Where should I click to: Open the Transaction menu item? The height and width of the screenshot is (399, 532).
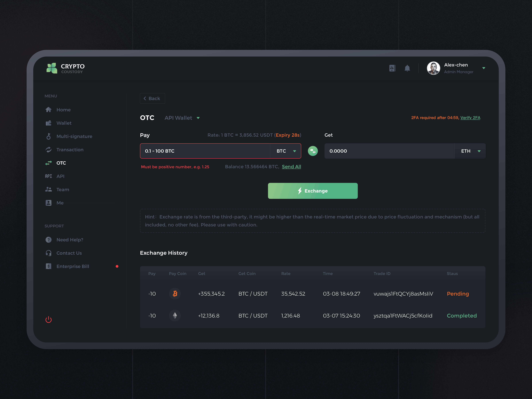70,150
